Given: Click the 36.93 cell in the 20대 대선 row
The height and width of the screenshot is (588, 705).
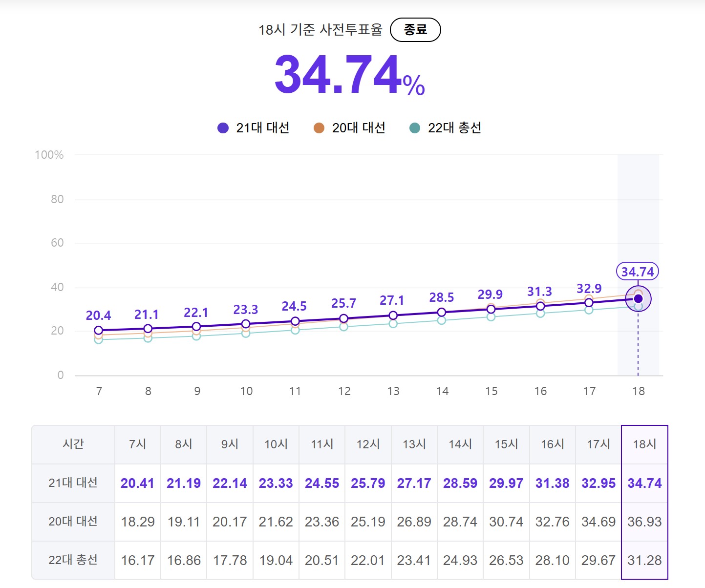Looking at the screenshot, I should pos(644,522).
